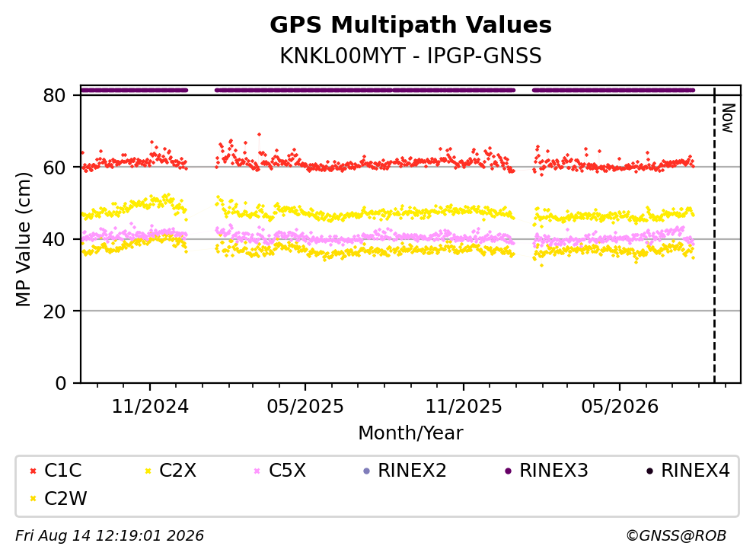Click the Month/Year axis label
Screen dimensions: 756x559
point(411,433)
